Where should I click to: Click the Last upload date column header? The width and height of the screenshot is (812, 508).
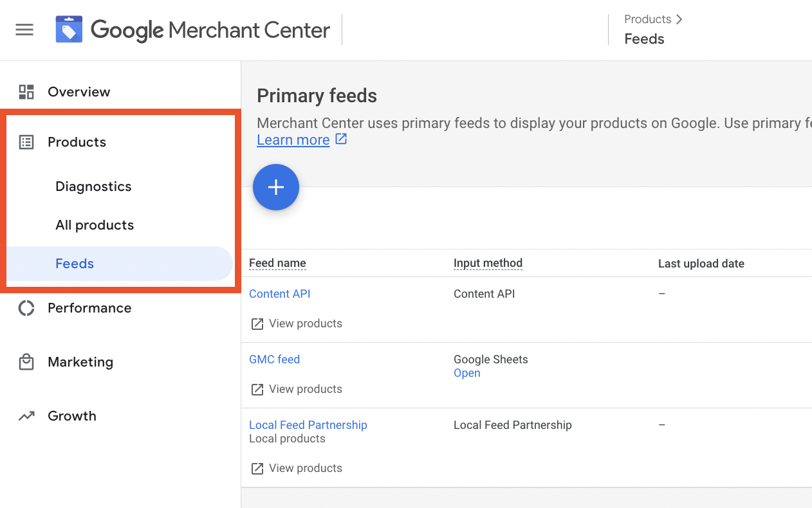(701, 264)
